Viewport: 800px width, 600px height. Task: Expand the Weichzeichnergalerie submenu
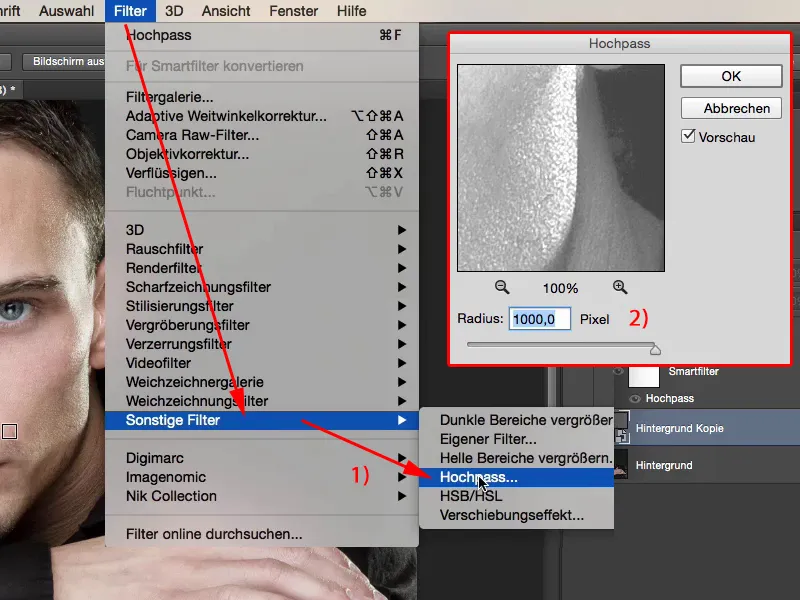click(x=262, y=382)
